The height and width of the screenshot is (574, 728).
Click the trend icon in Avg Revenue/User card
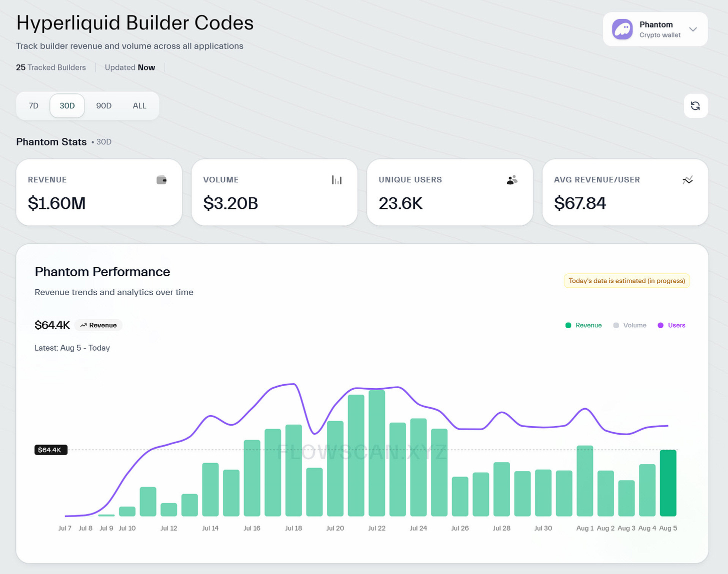pos(687,180)
